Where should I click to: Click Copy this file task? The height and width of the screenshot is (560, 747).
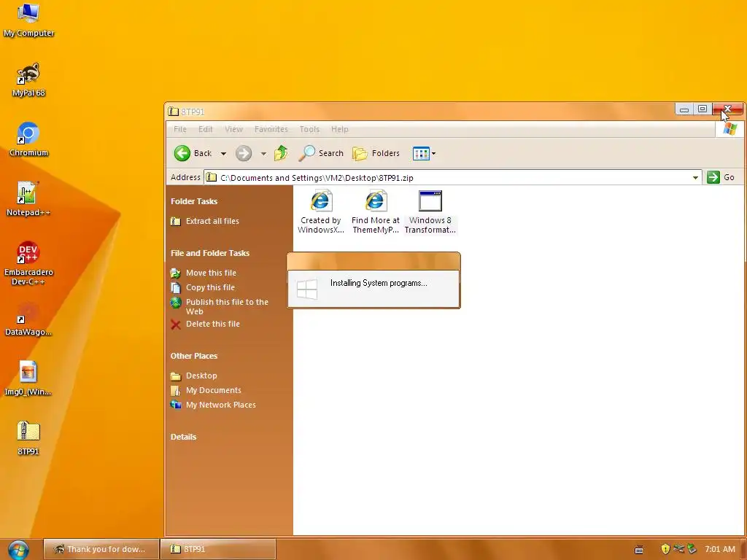[x=210, y=287]
